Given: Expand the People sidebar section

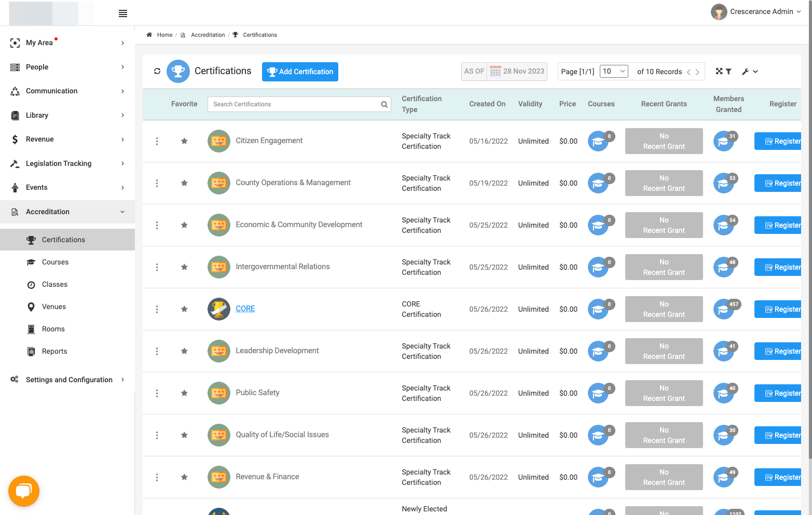Looking at the screenshot, I should click(67, 67).
